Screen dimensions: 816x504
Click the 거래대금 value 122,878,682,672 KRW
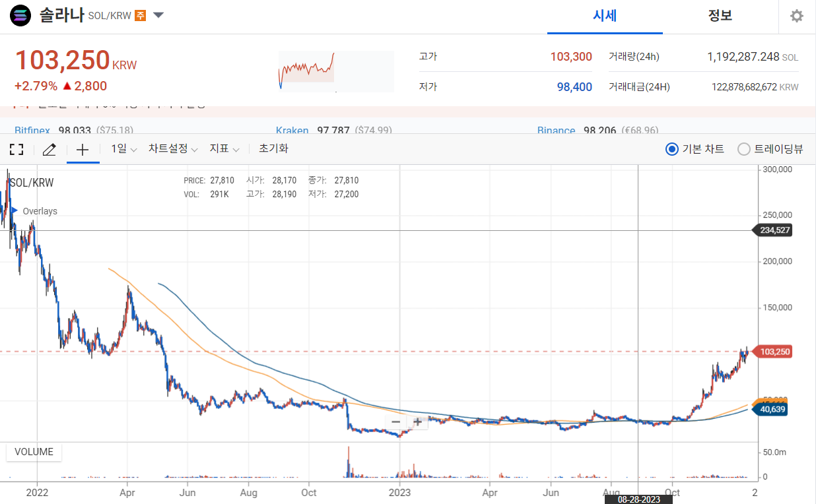(x=755, y=87)
